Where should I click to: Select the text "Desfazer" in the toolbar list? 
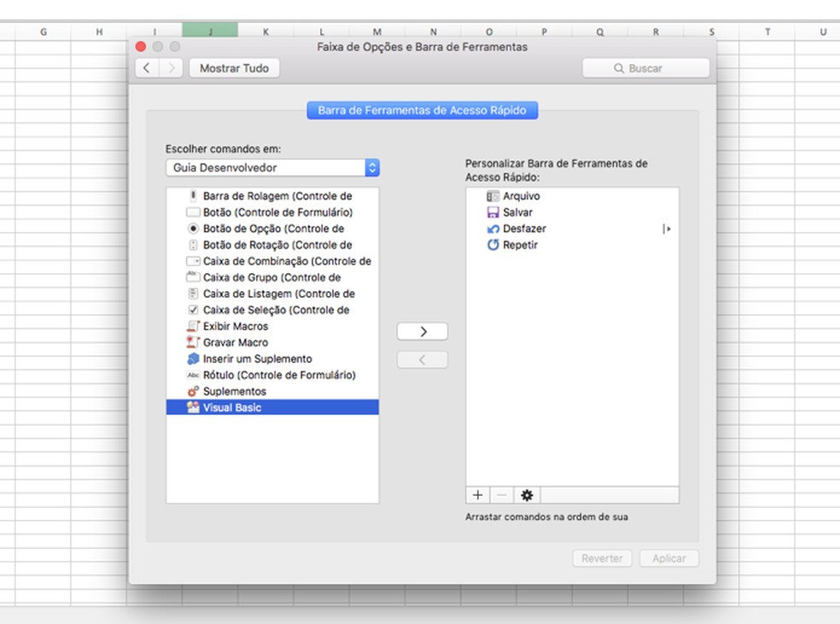pos(524,229)
